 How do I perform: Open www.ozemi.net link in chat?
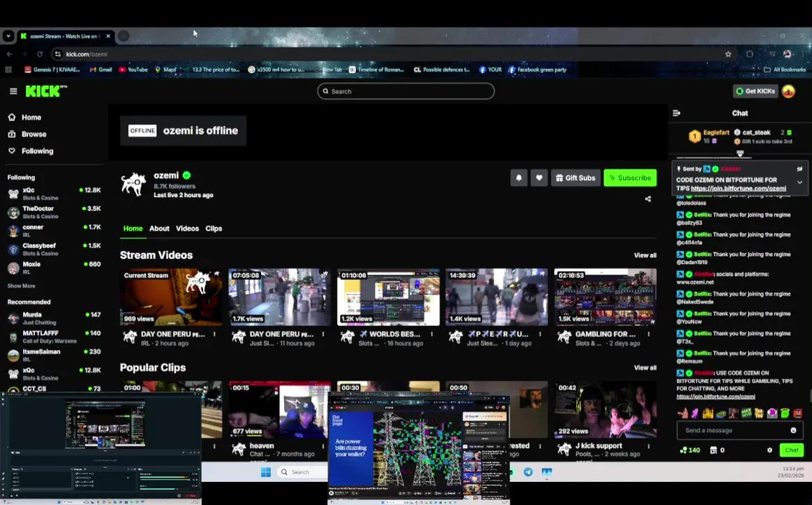pos(695,282)
